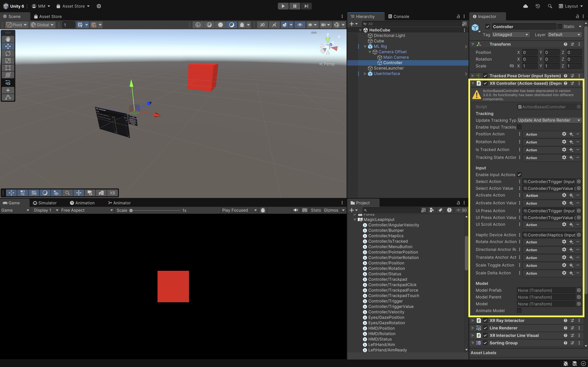Screen dimensions: 588x367
Task: Select the Rotate tool
Action: click(x=8, y=53)
